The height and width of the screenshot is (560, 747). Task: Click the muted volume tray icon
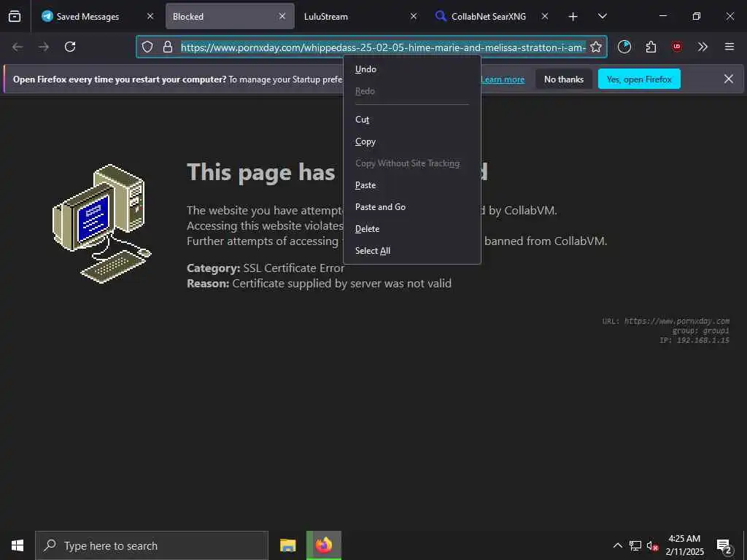click(652, 545)
